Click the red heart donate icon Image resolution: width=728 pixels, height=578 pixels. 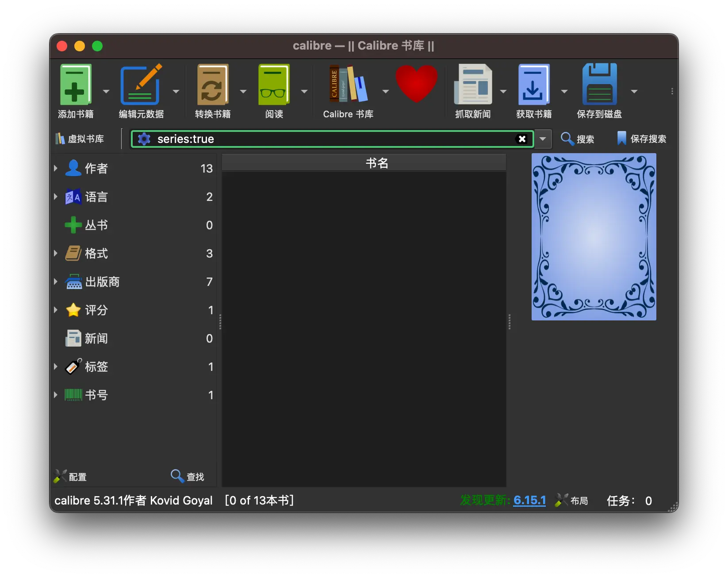coord(416,84)
